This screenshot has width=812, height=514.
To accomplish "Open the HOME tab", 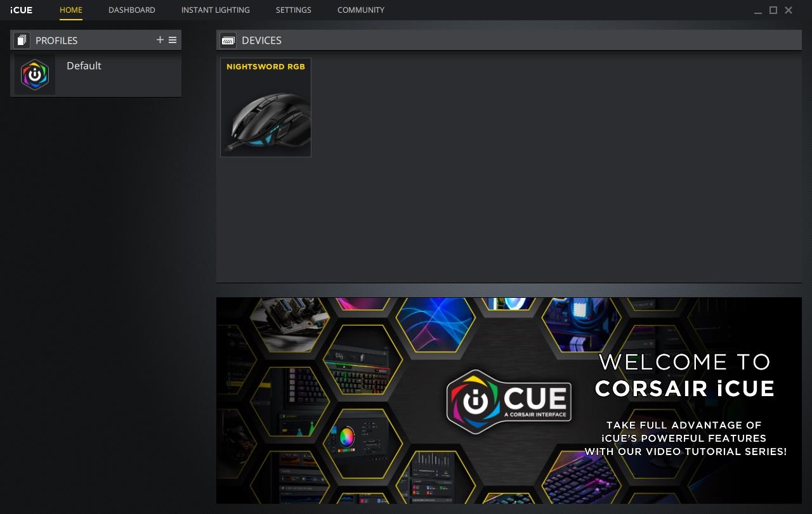I will click(71, 10).
